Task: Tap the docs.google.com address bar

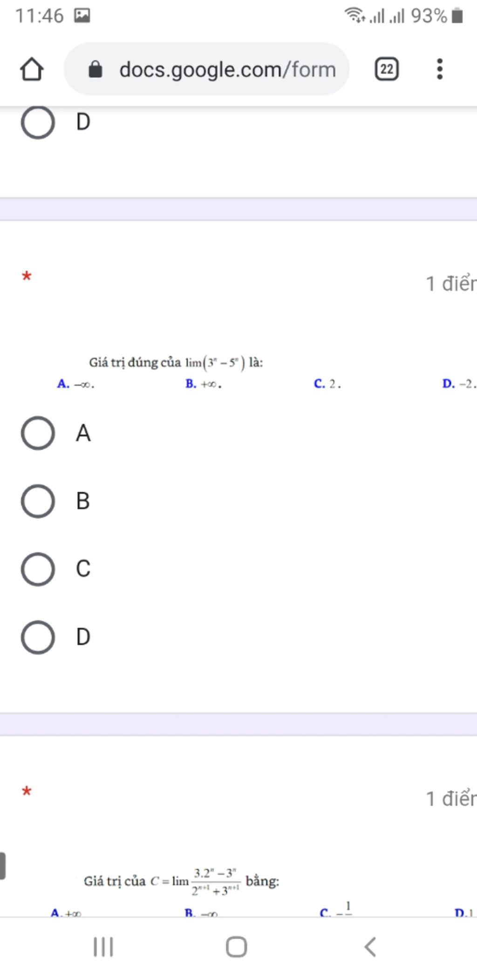Action: click(206, 69)
